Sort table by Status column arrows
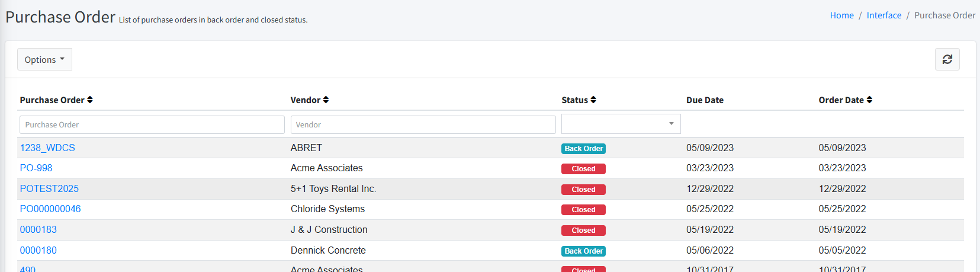 point(593,100)
